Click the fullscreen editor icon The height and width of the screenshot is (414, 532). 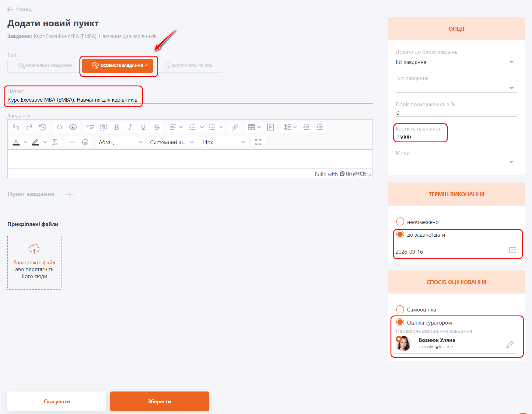tap(258, 142)
